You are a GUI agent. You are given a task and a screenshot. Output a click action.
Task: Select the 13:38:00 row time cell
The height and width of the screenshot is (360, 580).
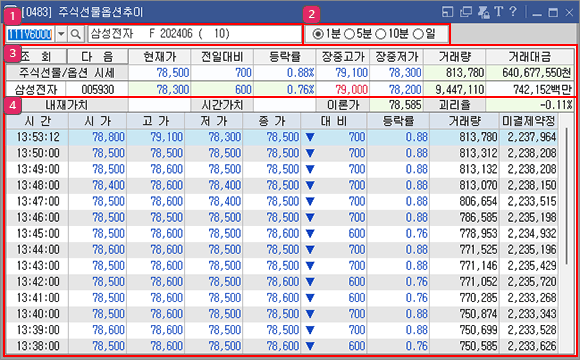37,346
